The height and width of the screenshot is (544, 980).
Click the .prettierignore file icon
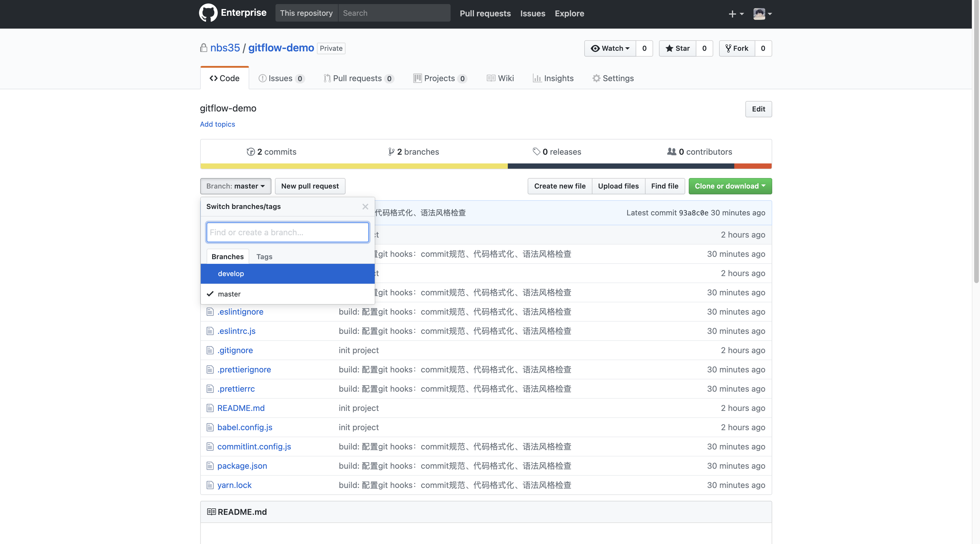pos(210,369)
